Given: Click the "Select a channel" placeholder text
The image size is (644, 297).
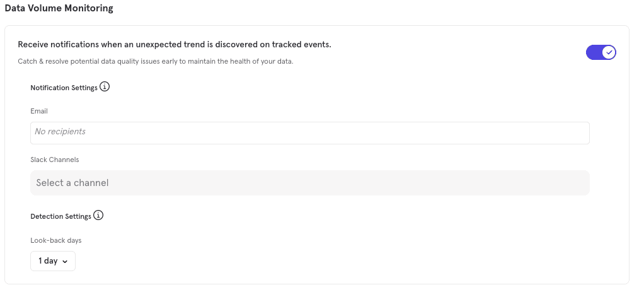Looking at the screenshot, I should tap(72, 183).
